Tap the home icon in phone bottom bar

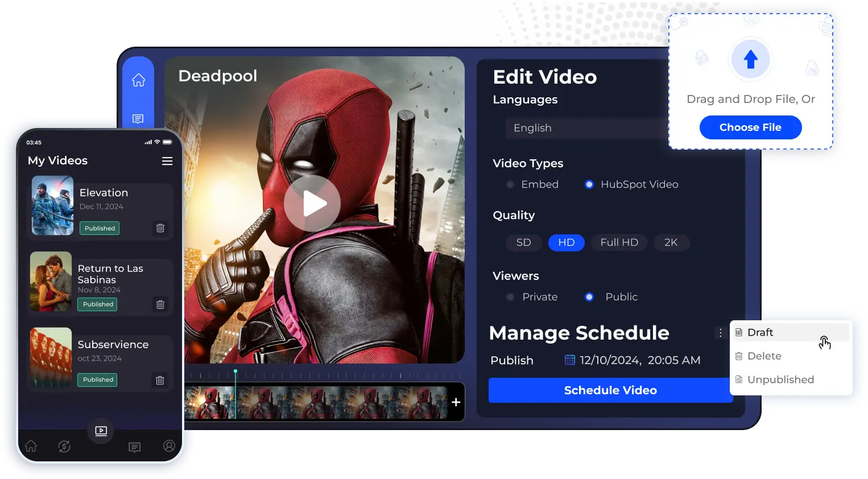(x=31, y=446)
